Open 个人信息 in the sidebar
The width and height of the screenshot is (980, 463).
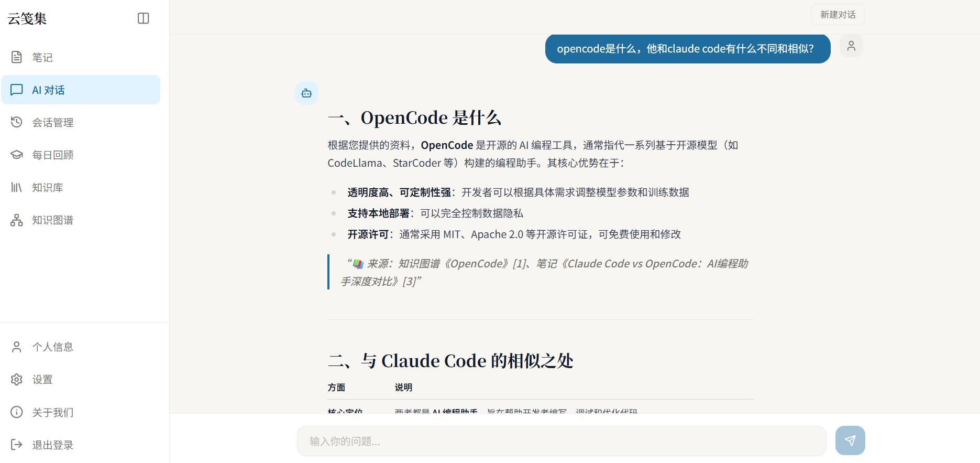[81, 347]
